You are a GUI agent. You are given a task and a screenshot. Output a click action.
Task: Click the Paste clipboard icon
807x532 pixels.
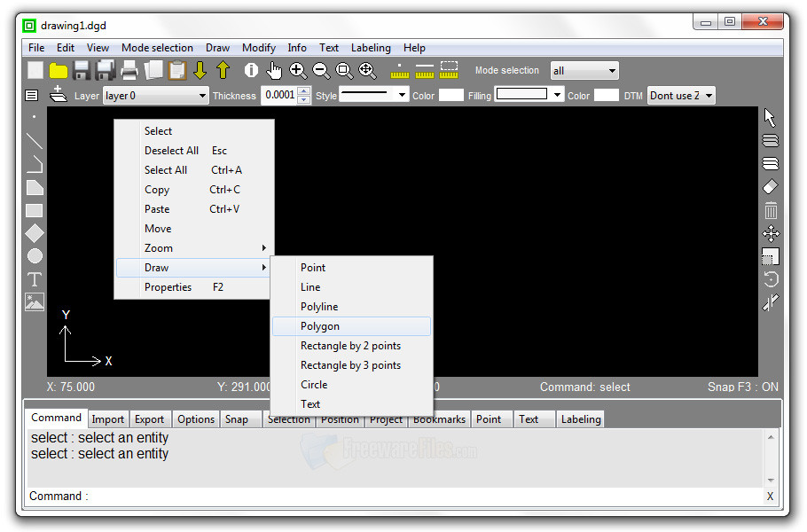pos(177,70)
